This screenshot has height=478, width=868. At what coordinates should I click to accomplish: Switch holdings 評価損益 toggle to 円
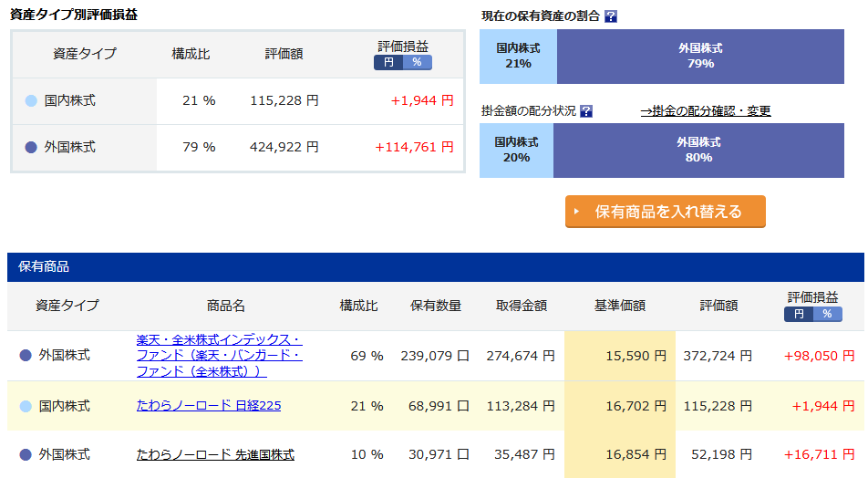tap(799, 314)
